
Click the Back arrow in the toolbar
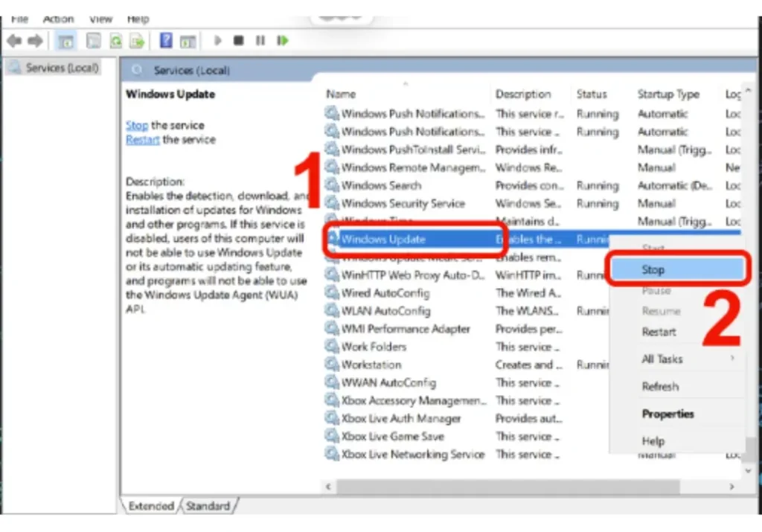pos(15,41)
